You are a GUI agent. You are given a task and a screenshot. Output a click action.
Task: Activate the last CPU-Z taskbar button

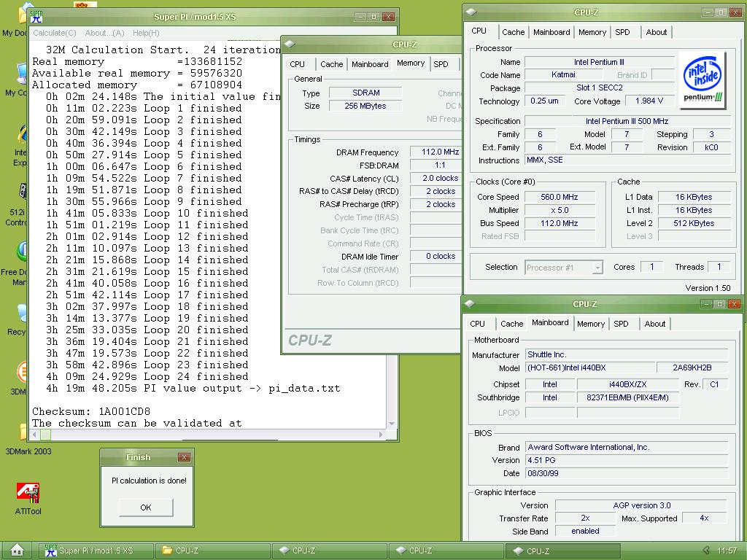pyautogui.click(x=564, y=551)
